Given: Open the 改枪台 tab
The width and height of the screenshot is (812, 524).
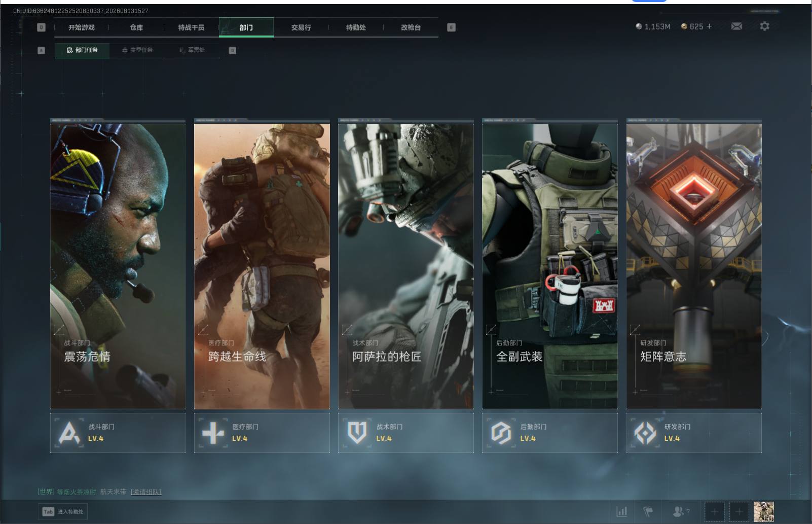Looking at the screenshot, I should coord(411,27).
